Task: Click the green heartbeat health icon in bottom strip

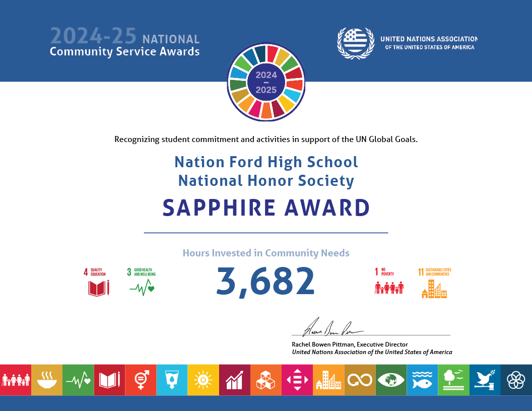Action: pyautogui.click(x=78, y=380)
